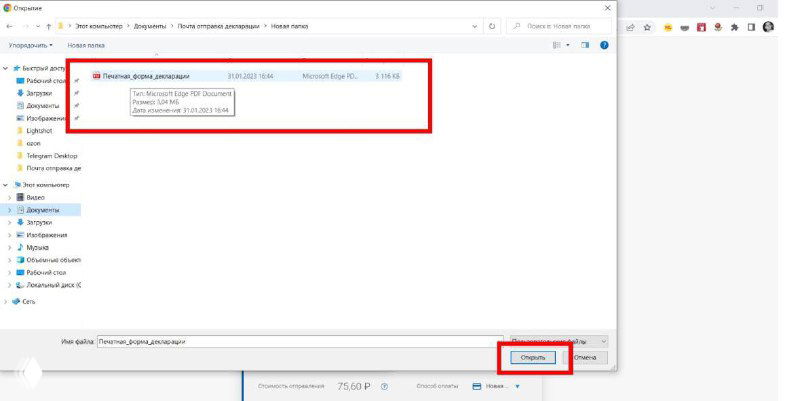Click the yellow extension icon in Chrome
Viewport: 800px width, 401px height.
click(667, 28)
